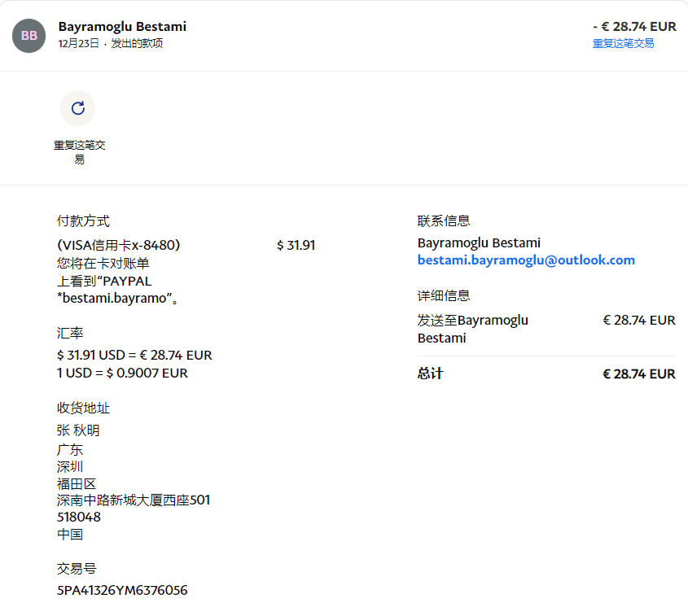Click the 总计 total amount € 28.74 EUR
The image size is (688, 616).
638,374
